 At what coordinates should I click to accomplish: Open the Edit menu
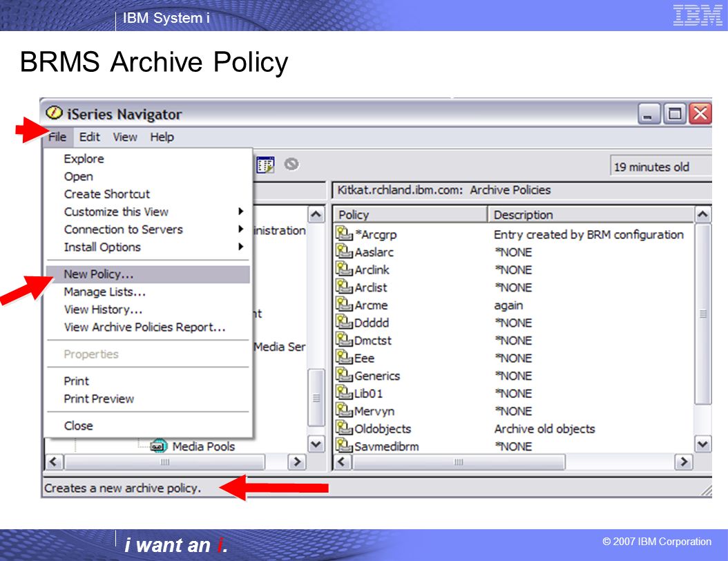pos(90,137)
